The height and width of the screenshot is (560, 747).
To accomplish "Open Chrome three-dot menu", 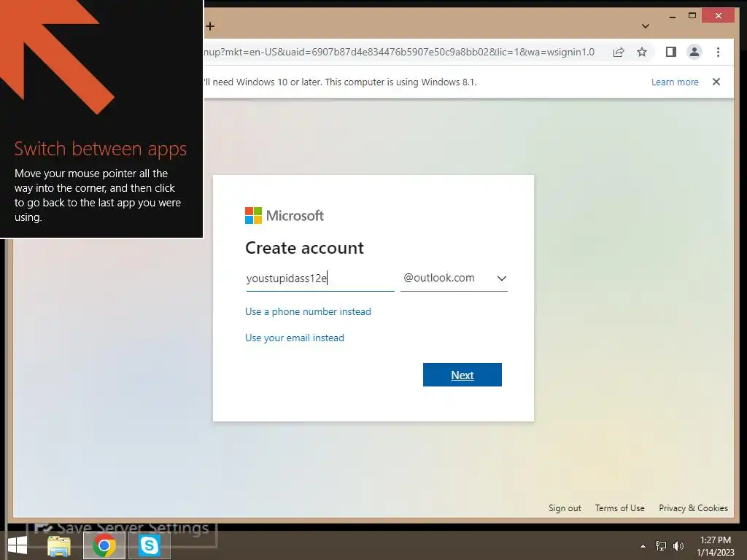I will [x=718, y=52].
